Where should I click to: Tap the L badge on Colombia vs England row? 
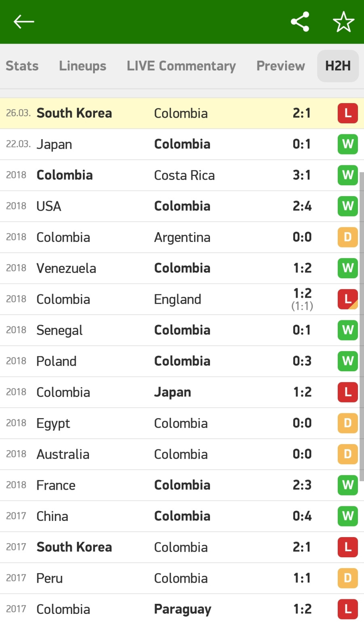[348, 299]
